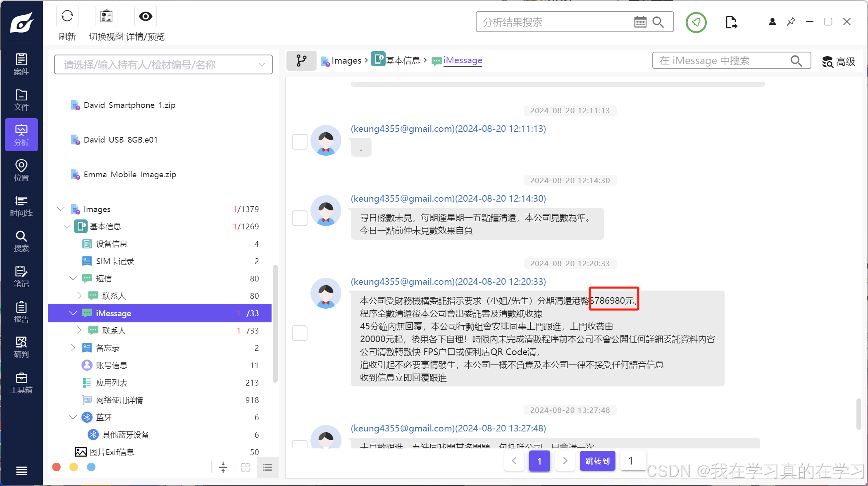Viewport: 868px width, 486px height.
Task: Click the branch tree icon beside breadcrumb
Action: (301, 61)
